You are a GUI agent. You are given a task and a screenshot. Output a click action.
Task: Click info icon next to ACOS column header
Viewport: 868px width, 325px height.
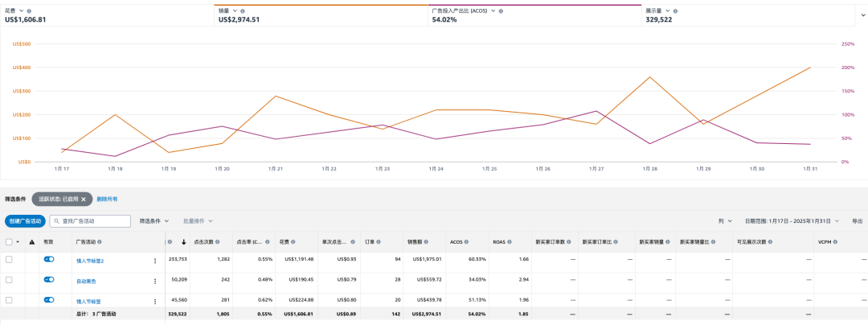pyautogui.click(x=467, y=242)
